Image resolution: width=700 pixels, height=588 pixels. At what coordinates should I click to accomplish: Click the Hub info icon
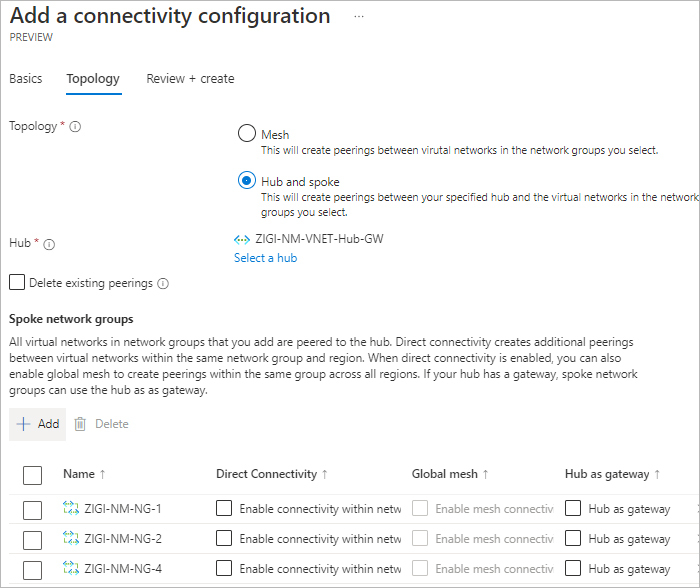point(49,244)
